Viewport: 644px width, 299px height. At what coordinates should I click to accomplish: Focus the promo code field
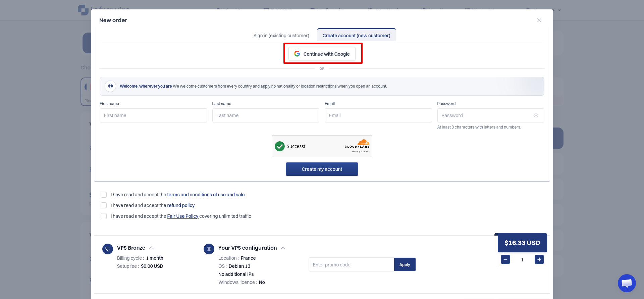click(x=351, y=265)
